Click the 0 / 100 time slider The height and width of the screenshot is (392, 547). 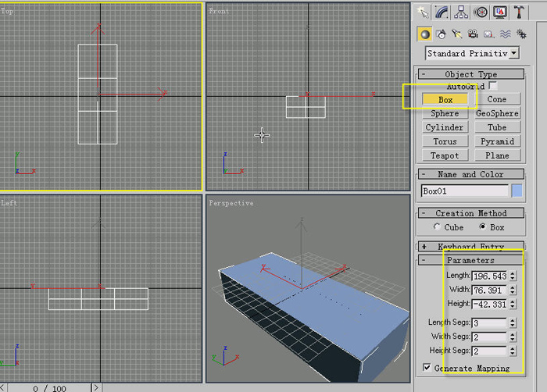pyautogui.click(x=49, y=388)
